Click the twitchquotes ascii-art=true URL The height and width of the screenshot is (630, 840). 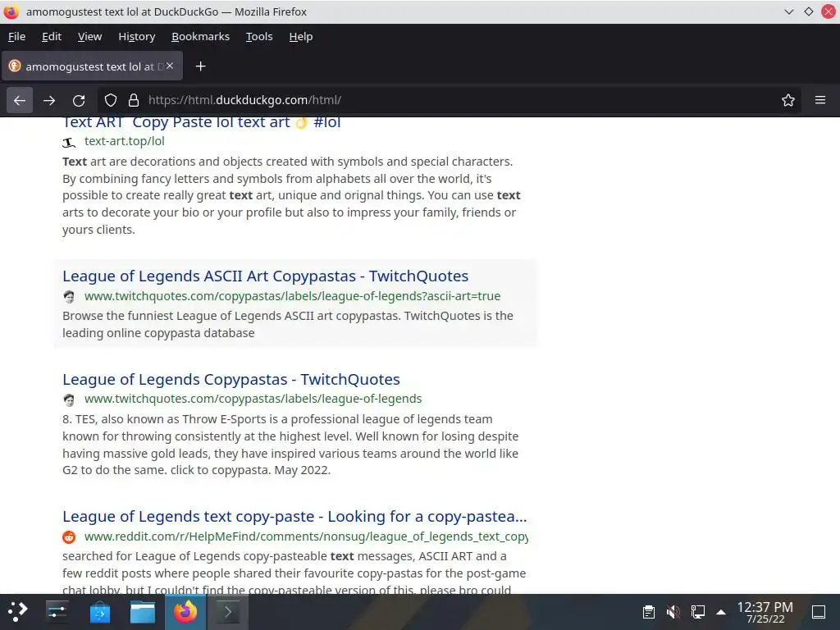click(293, 296)
